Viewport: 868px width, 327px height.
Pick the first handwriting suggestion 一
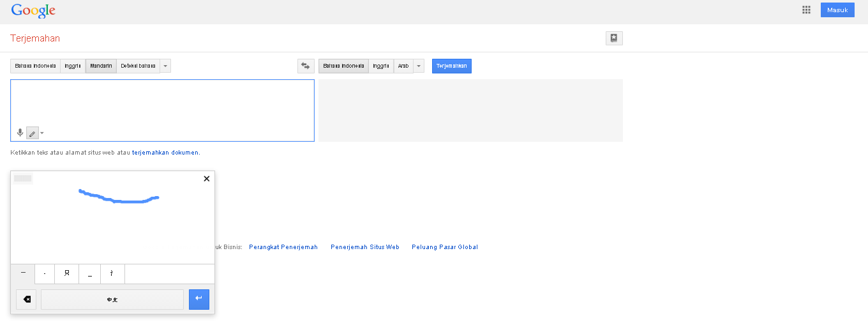pyautogui.click(x=23, y=273)
